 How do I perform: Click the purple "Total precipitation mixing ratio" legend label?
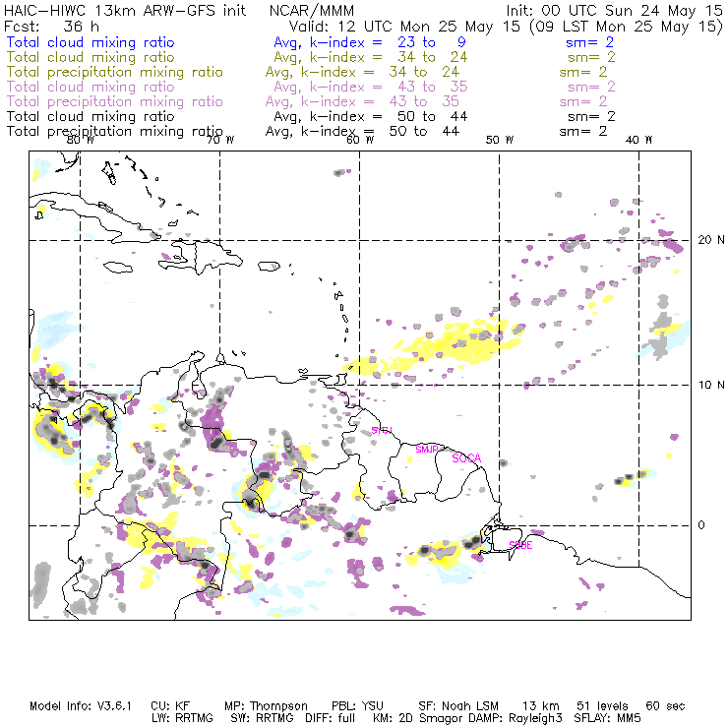pyautogui.click(x=115, y=101)
